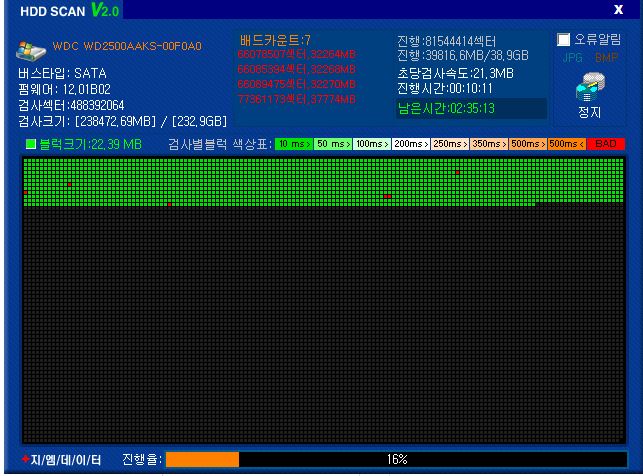Click the green block size legend square
Image resolution: width=643 pixels, height=476 pixels.
tap(31, 144)
